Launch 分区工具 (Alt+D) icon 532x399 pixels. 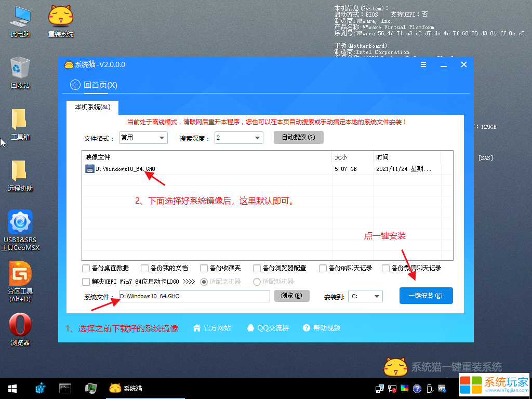click(x=20, y=282)
